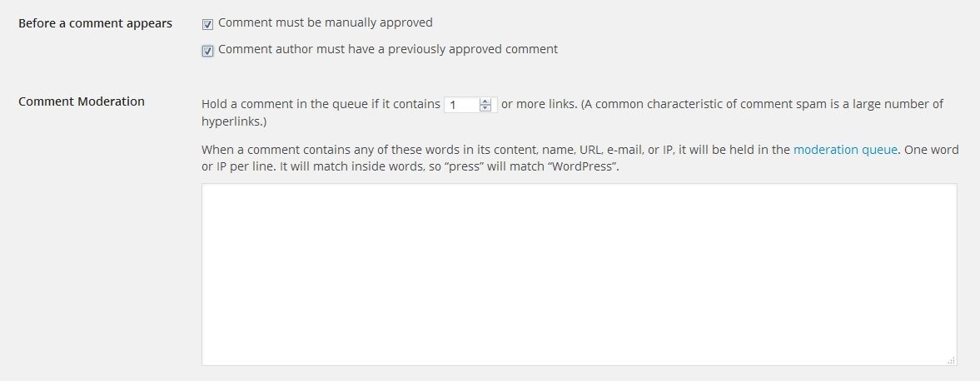Viewport: 980px width, 381px height.
Task: Click the text area resize handle
Action: coord(952,360)
